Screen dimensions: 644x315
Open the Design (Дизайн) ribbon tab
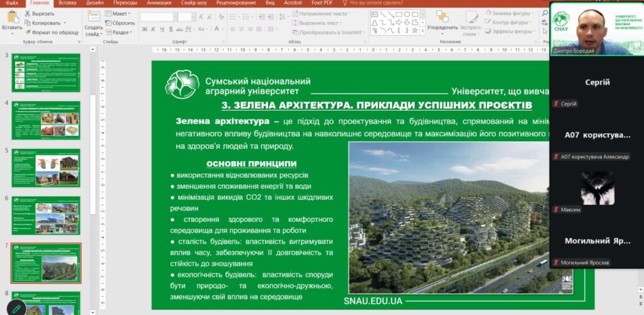(95, 3)
